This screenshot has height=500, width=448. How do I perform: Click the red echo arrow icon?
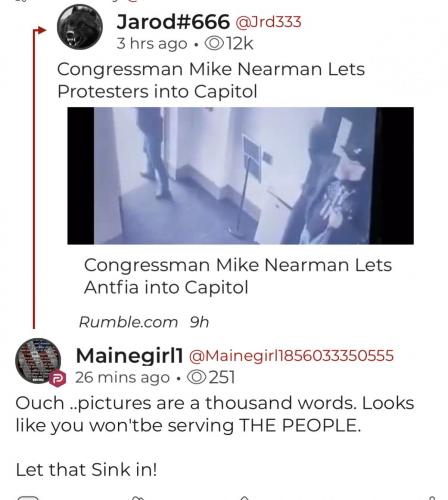point(39,31)
